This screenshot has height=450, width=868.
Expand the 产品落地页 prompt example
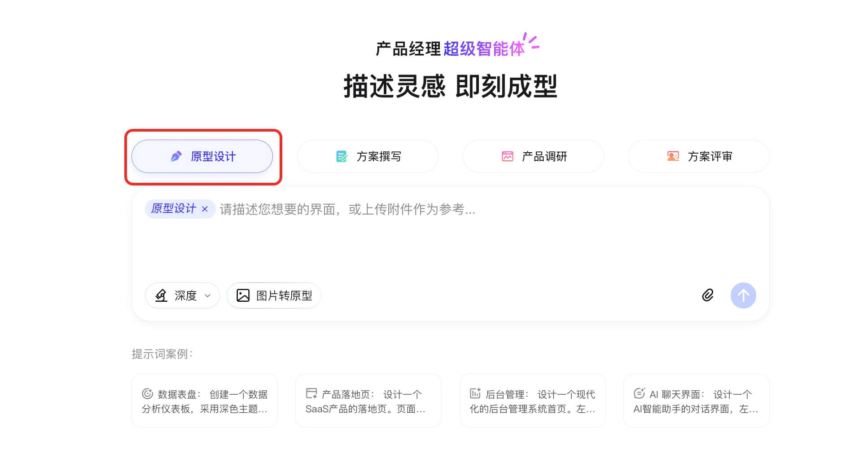[x=368, y=401]
